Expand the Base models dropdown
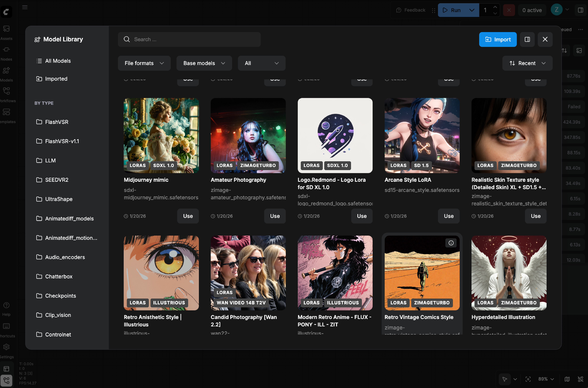This screenshot has width=588, height=388. point(204,63)
